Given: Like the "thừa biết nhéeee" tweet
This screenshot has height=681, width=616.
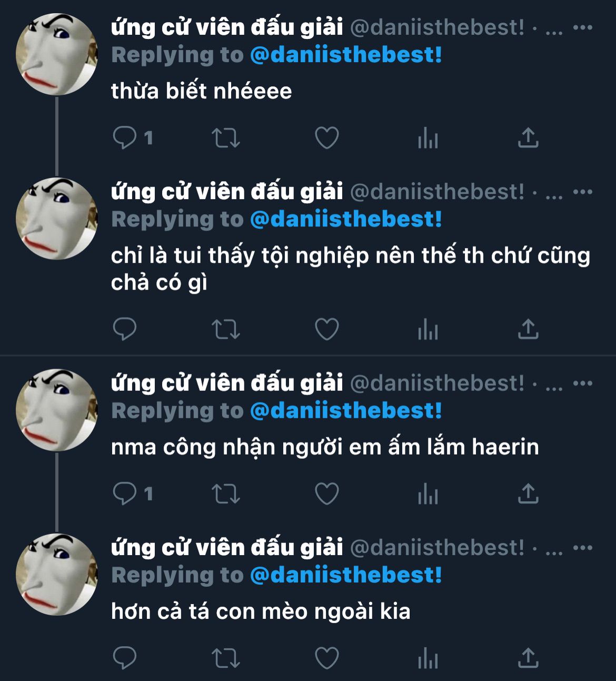Looking at the screenshot, I should [327, 138].
